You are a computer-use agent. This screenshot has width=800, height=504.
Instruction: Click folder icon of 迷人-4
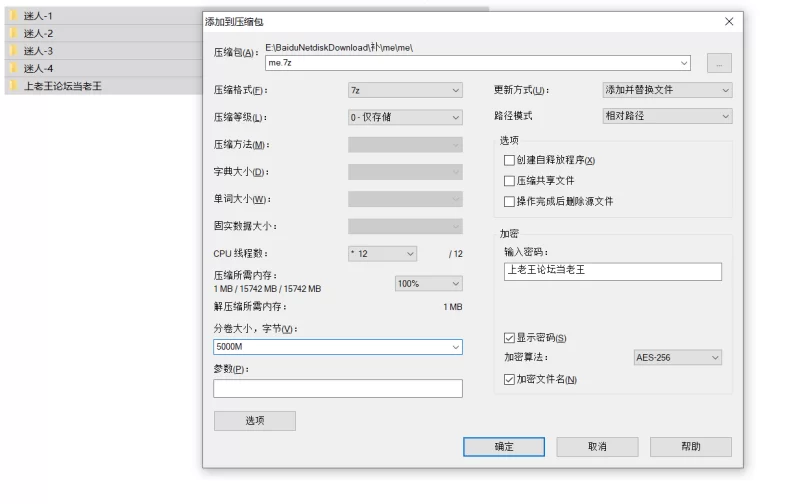click(x=14, y=68)
